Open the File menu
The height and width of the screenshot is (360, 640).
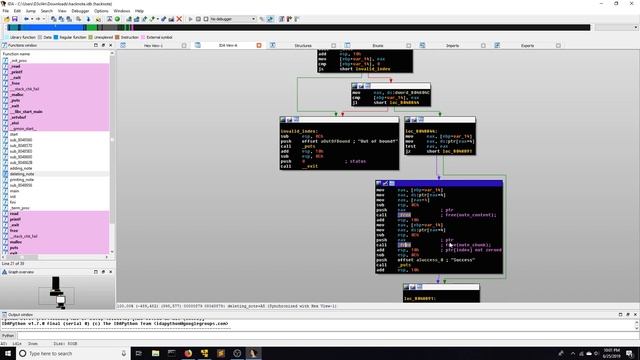pos(6,11)
